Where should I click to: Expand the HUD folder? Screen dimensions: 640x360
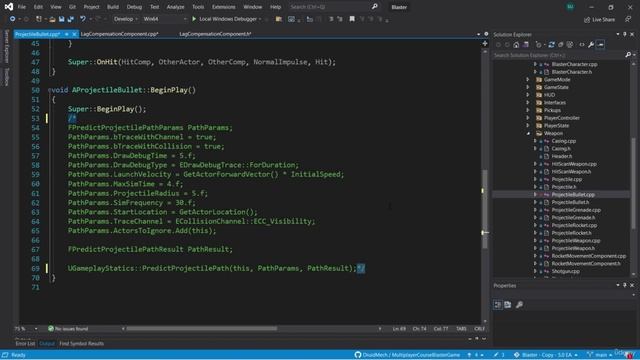[x=528, y=95]
